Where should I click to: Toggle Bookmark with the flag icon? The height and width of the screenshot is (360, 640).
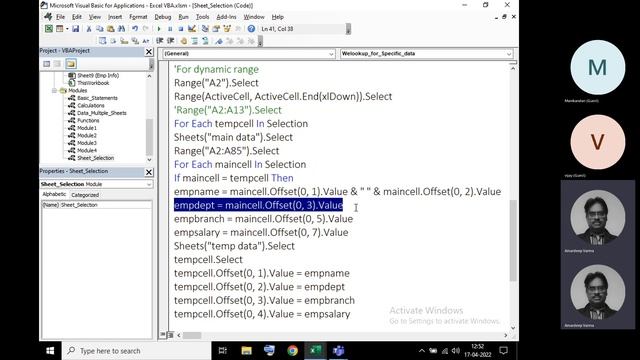tap(219, 41)
